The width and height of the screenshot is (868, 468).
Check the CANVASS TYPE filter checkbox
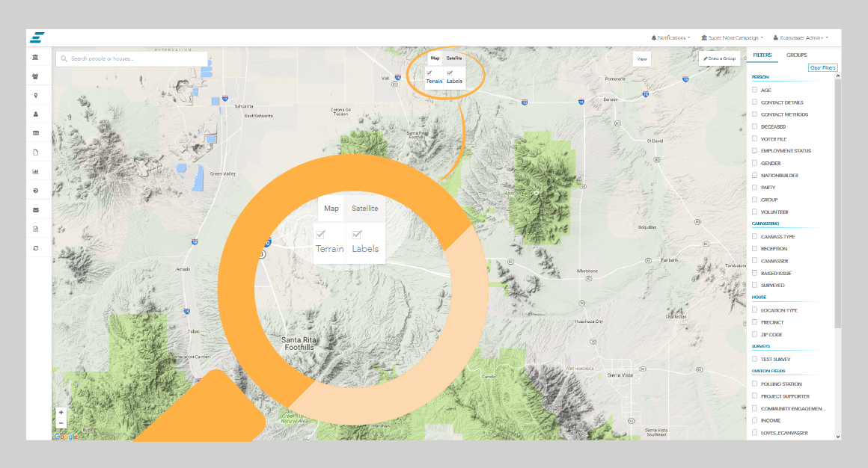click(x=754, y=236)
